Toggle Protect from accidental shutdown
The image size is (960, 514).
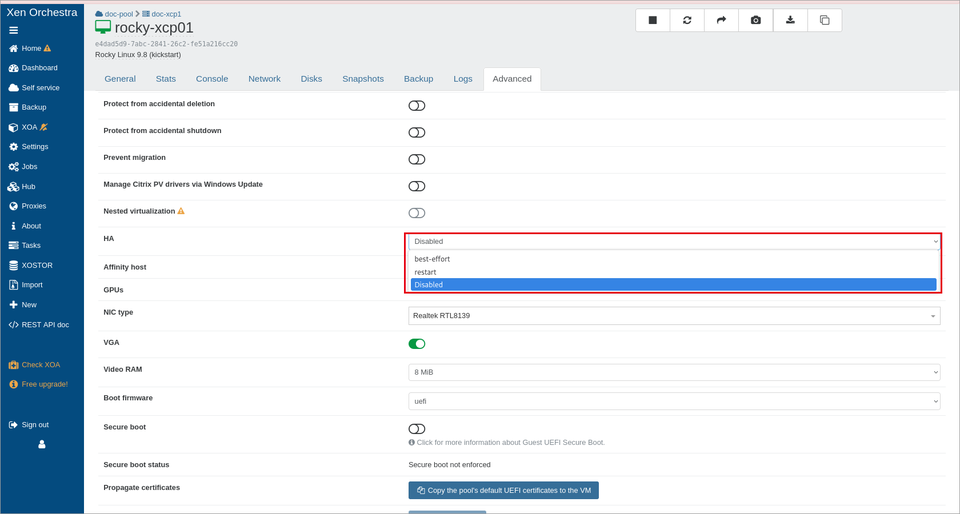(417, 133)
